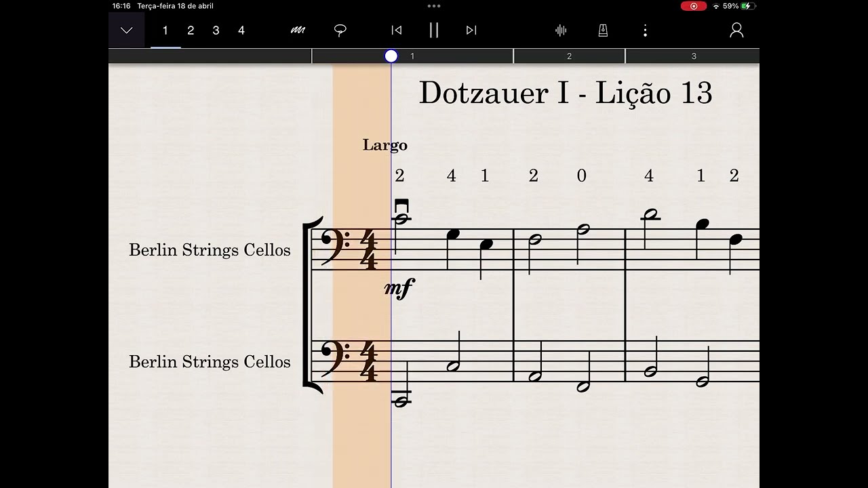Select the first half note of the upper staff
868x488 pixels.
401,219
